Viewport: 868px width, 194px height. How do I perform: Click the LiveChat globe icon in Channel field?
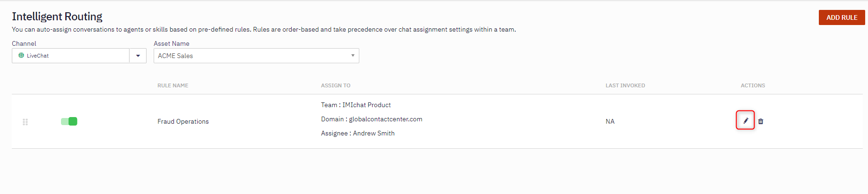(21, 55)
